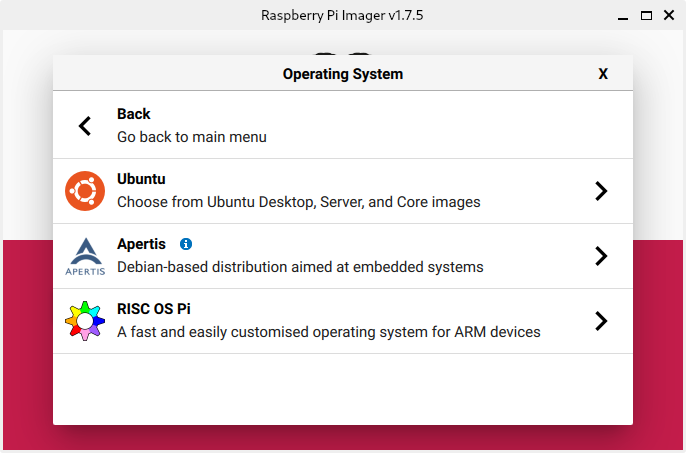
Task: Go back via the Back label
Action: (x=133, y=114)
